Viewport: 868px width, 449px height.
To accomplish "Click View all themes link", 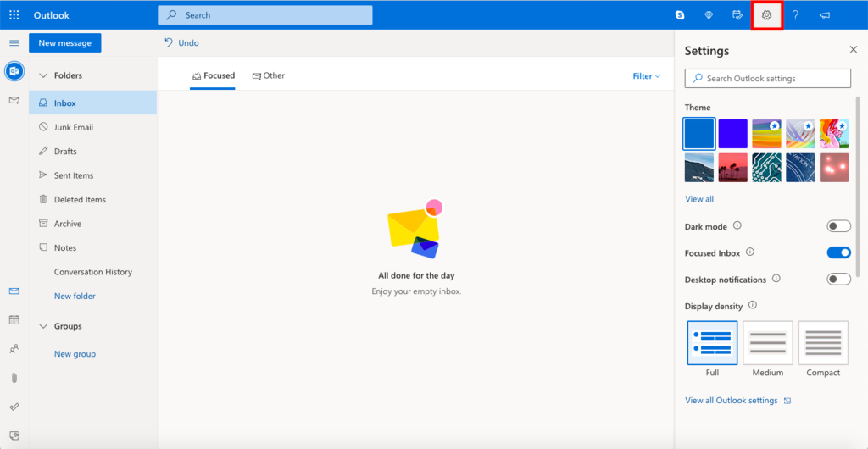I will [699, 199].
